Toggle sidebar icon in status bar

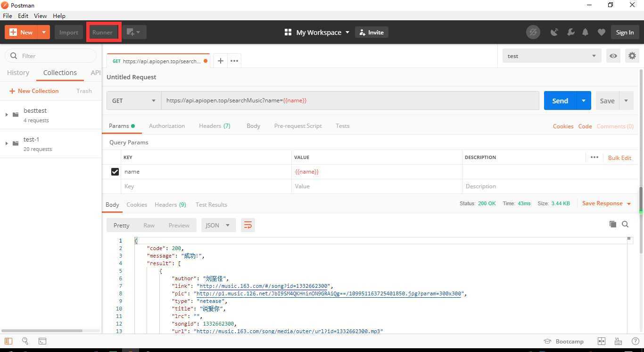(8, 341)
